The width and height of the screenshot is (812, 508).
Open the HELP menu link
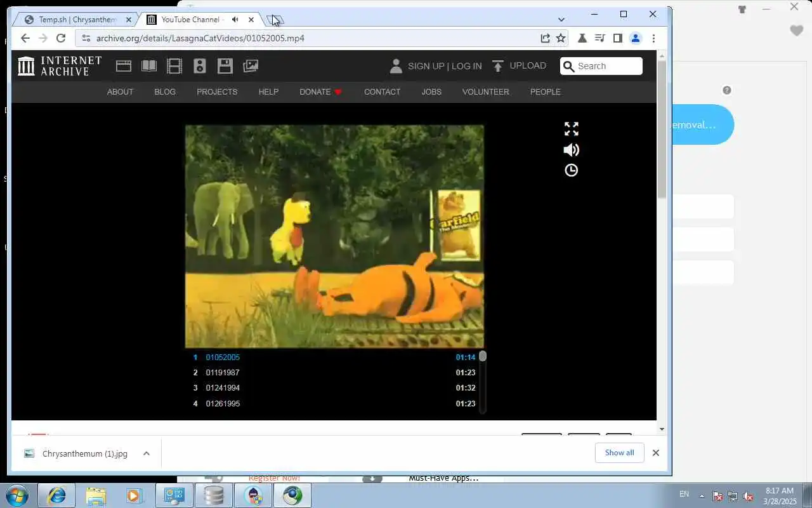pyautogui.click(x=268, y=92)
